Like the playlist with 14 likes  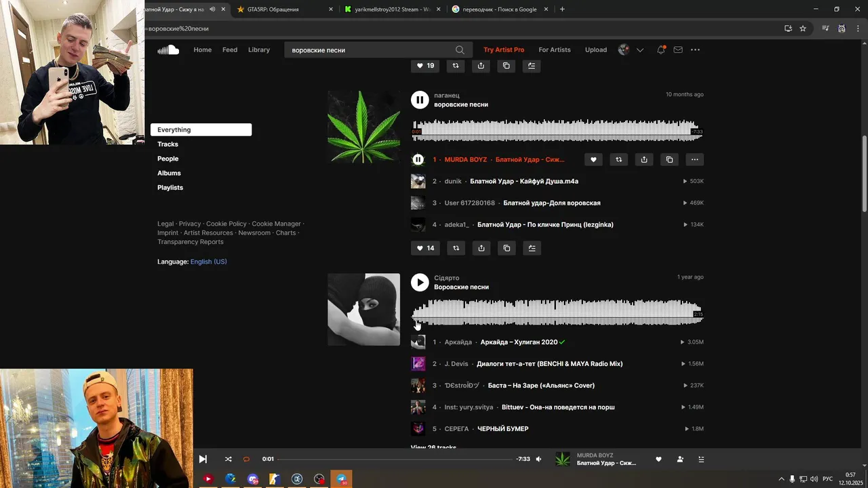tap(425, 248)
